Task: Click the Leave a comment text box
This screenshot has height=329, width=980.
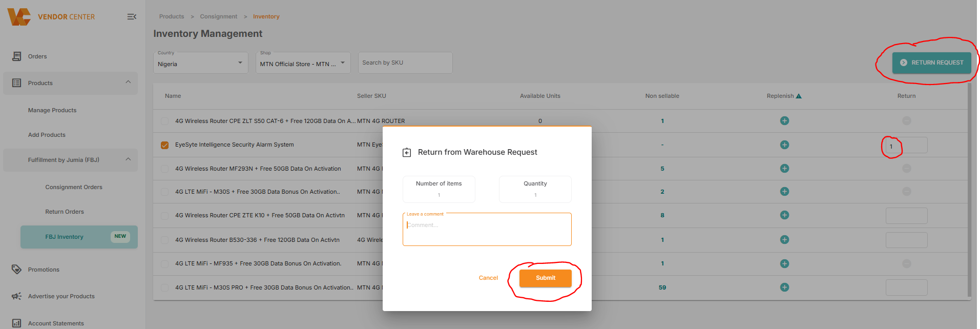Action: [x=487, y=230]
